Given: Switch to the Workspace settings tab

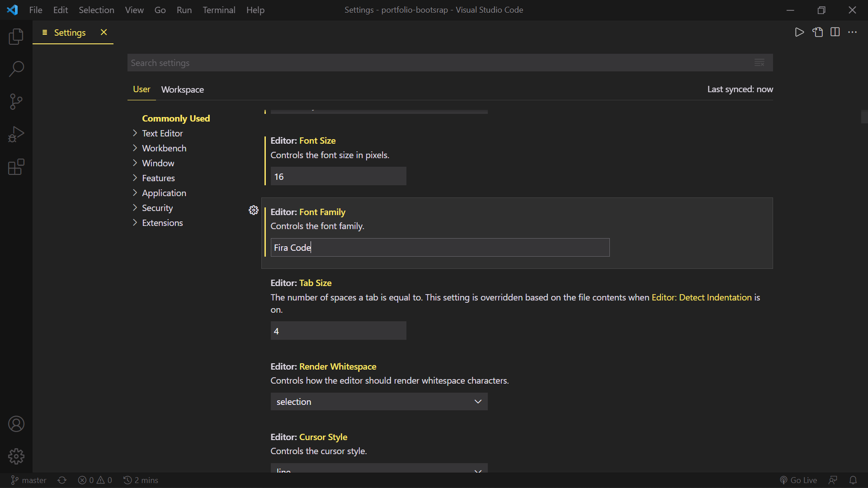Looking at the screenshot, I should (x=182, y=89).
